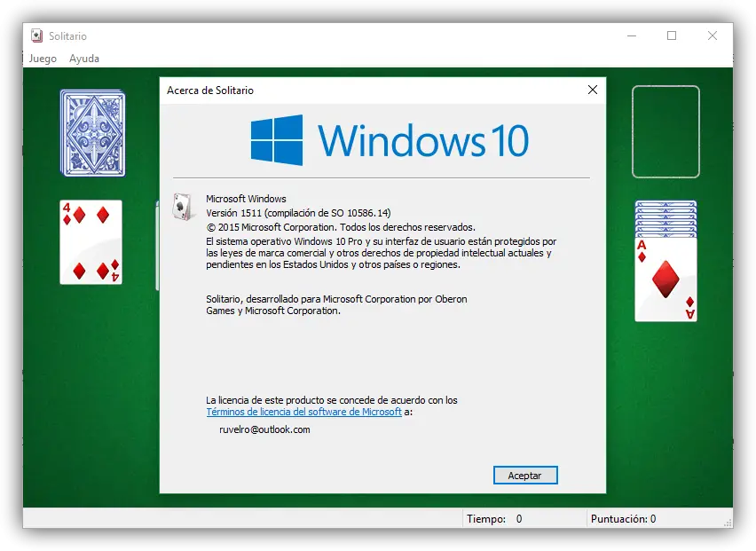756x551 pixels.
Task: Click the face-down stock deck
Action: [92, 133]
